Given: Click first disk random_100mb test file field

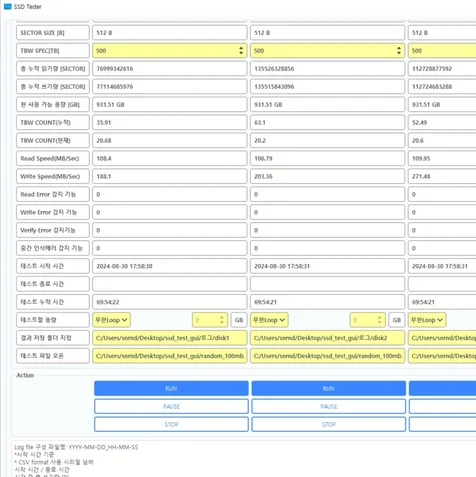Looking at the screenshot, I should pyautogui.click(x=170, y=356).
